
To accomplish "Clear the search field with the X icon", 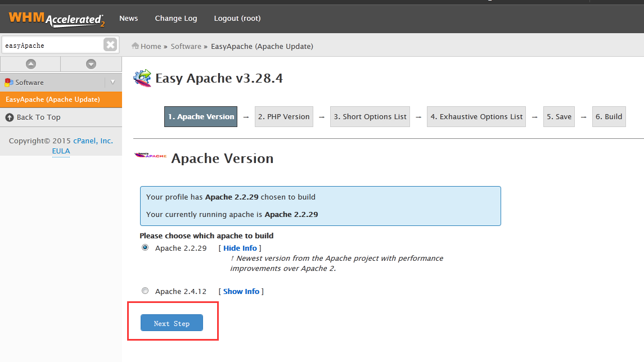I will pos(110,44).
